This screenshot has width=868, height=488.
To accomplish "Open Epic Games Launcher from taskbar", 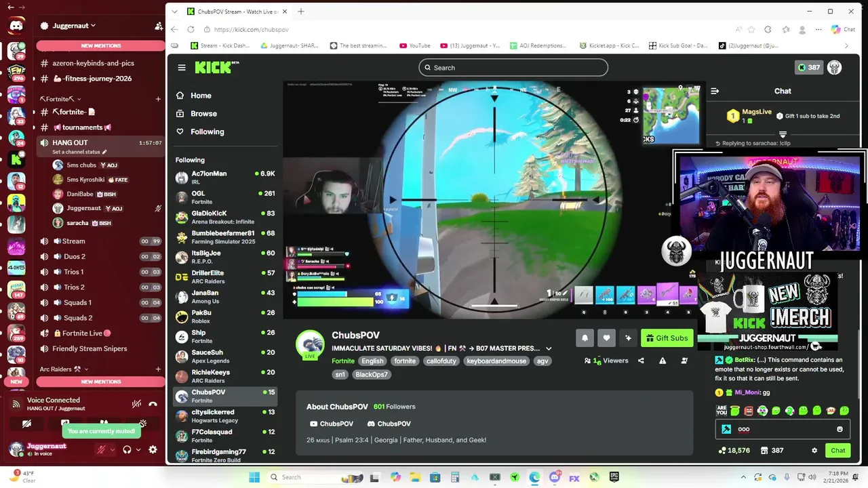I will click(614, 477).
